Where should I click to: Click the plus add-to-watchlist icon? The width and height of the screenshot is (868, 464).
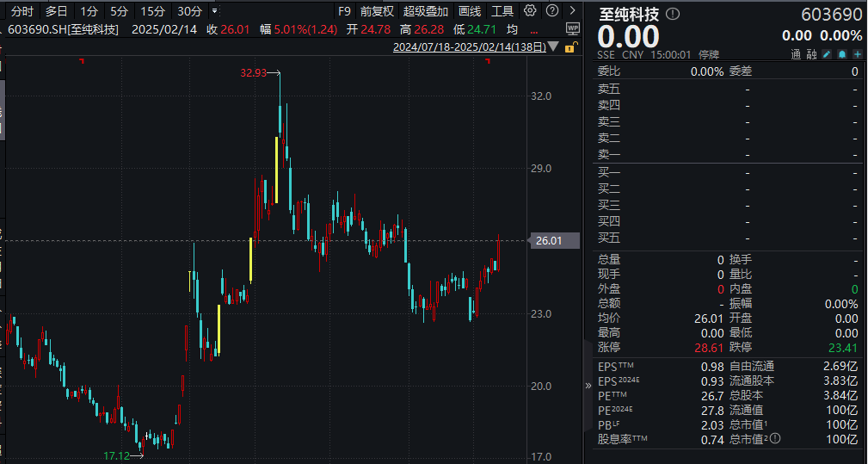coord(857,54)
